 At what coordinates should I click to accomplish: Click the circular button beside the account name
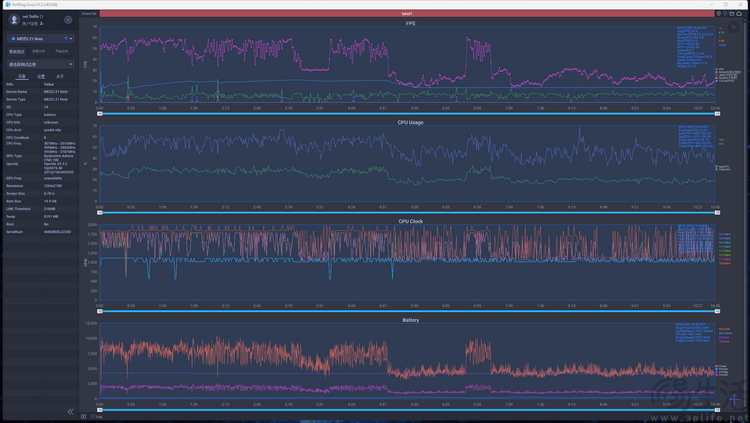[x=68, y=20]
